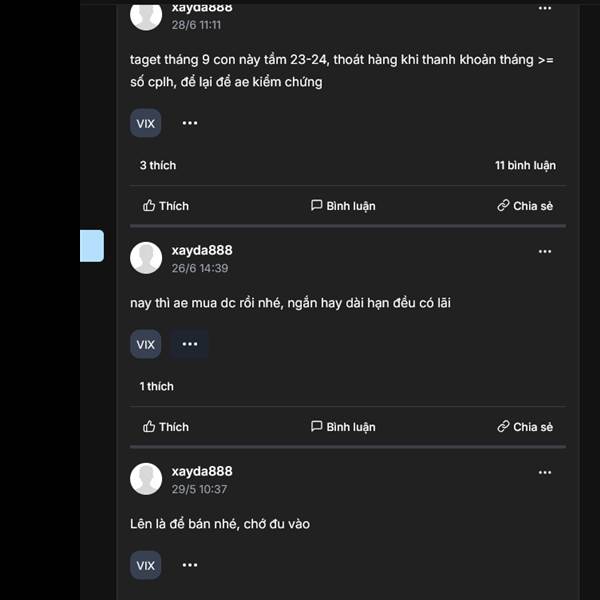Open xayda888 profile name on 29/5 post

[202, 471]
